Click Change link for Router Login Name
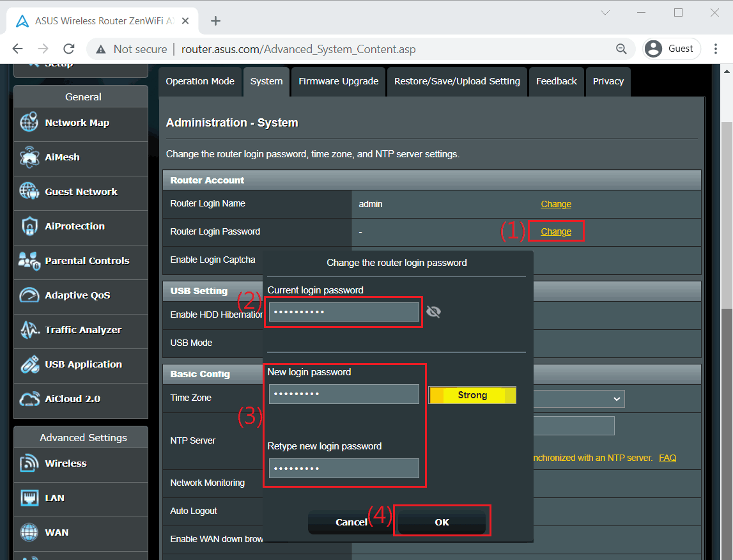 (555, 204)
